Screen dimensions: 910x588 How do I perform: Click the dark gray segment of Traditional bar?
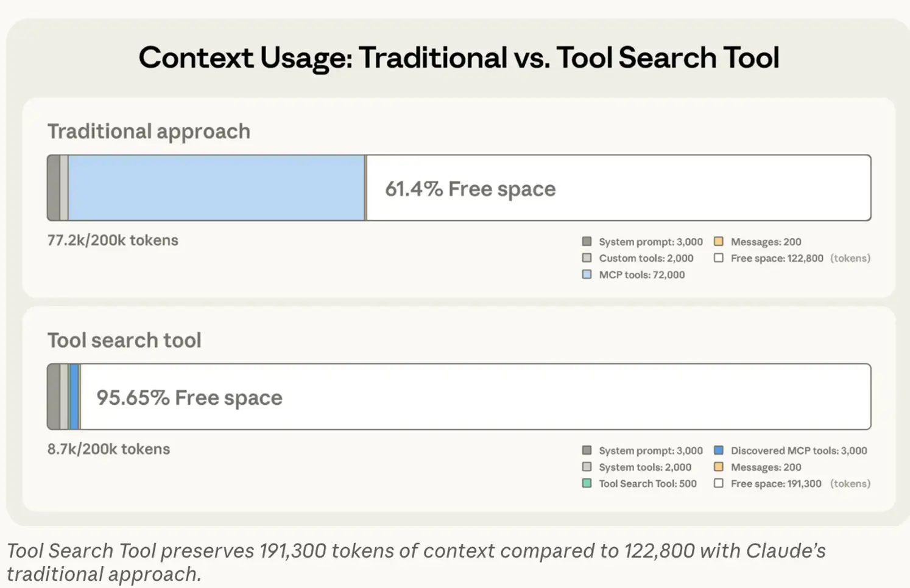pos(54,187)
